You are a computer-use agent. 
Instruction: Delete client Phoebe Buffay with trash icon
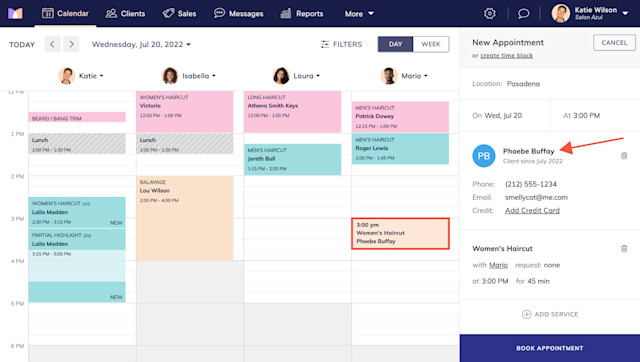point(624,156)
